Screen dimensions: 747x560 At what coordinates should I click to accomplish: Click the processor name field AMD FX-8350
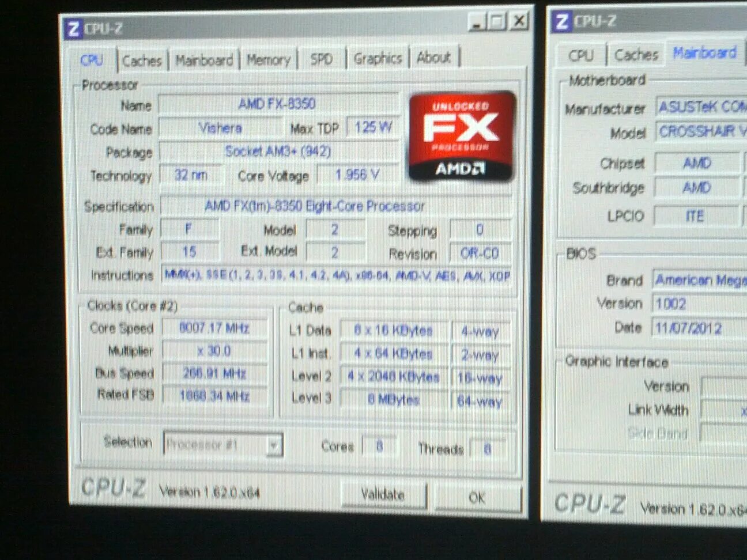[278, 104]
